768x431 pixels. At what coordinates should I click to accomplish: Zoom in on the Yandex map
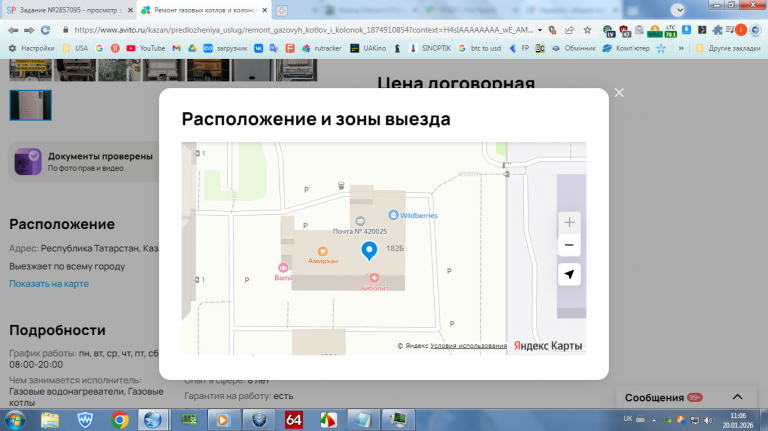pos(569,223)
